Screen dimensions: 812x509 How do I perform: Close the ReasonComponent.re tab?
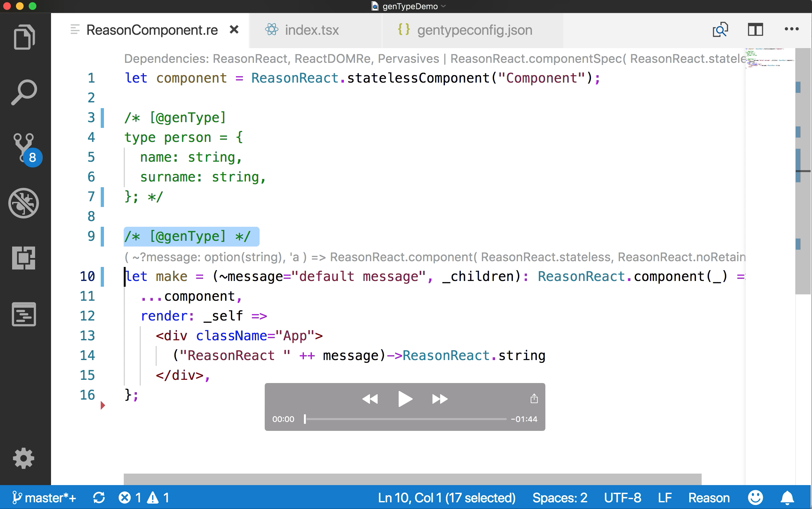234,30
